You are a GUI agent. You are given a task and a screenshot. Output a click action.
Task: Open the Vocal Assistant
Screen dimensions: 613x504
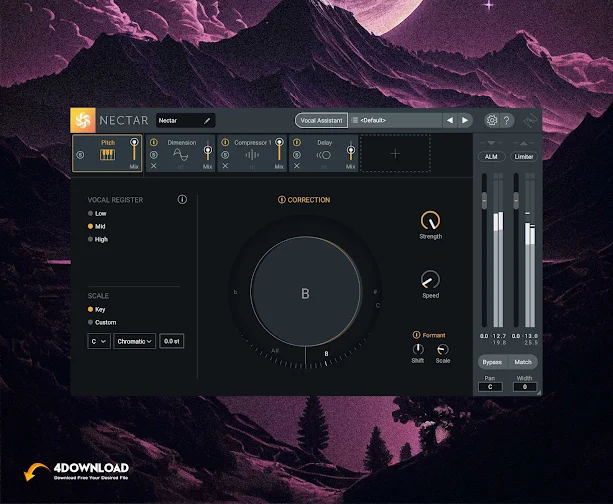[x=321, y=120]
